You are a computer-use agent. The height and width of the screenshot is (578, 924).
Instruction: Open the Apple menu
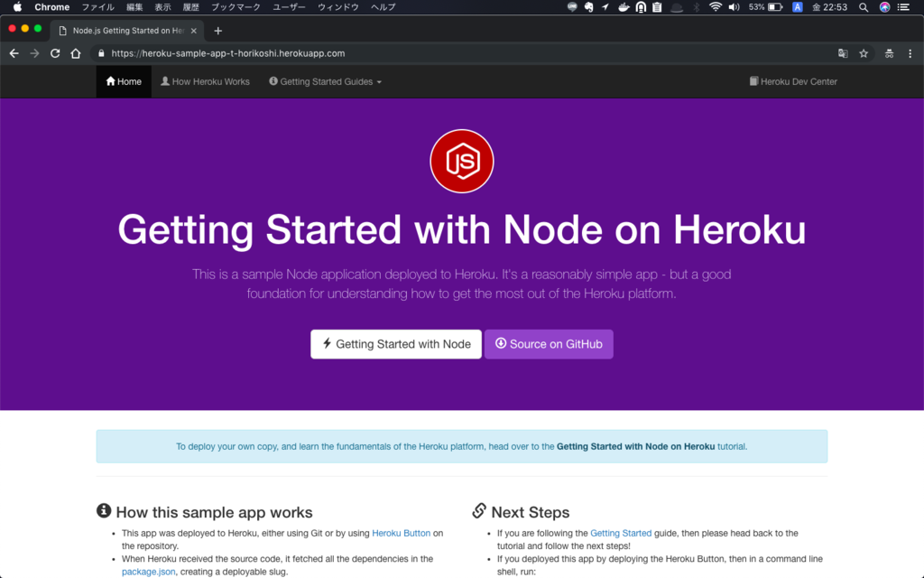17,7
